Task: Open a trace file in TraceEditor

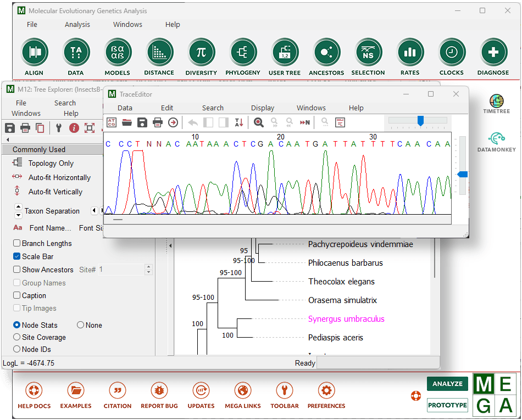Action: 127,122
